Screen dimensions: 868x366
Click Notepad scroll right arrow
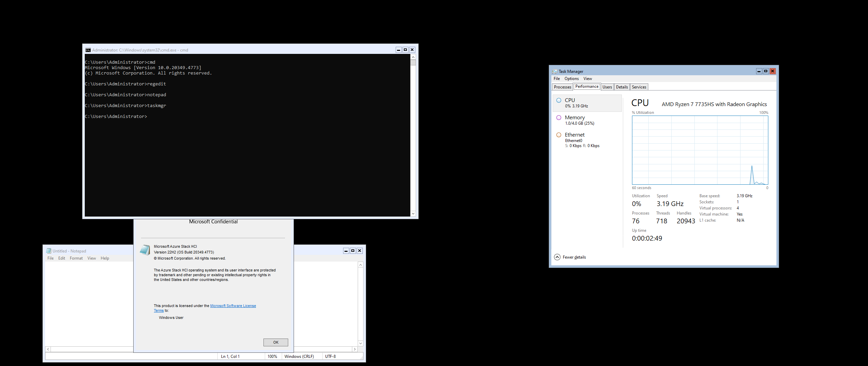coord(355,349)
